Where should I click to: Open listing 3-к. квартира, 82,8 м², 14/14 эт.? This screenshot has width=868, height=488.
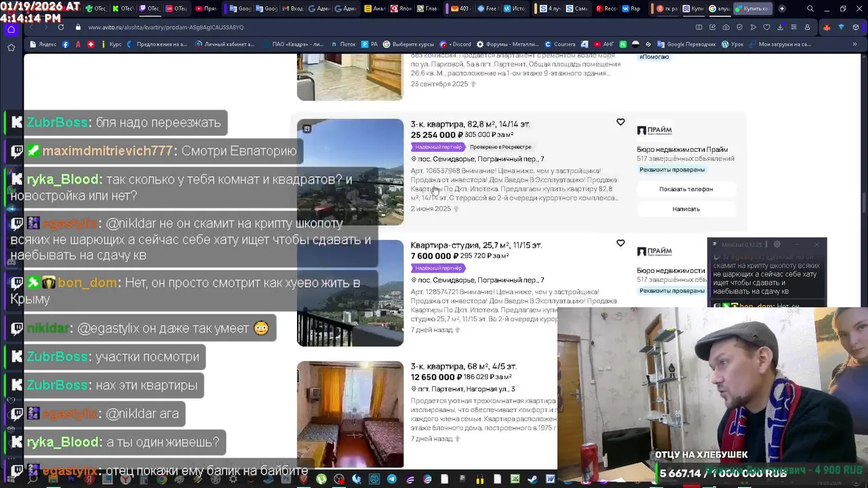471,124
